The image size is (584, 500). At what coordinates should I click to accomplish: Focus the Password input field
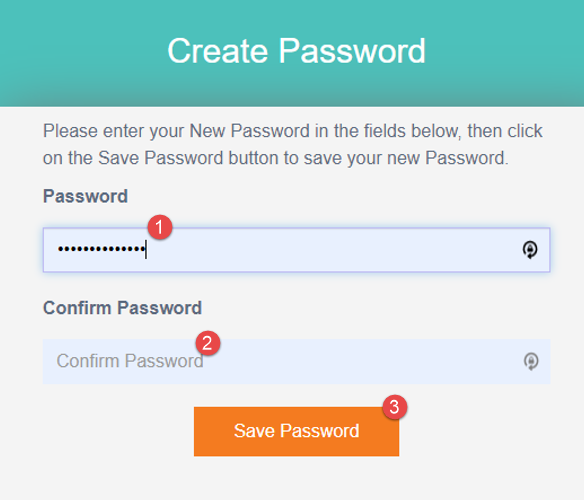296,250
